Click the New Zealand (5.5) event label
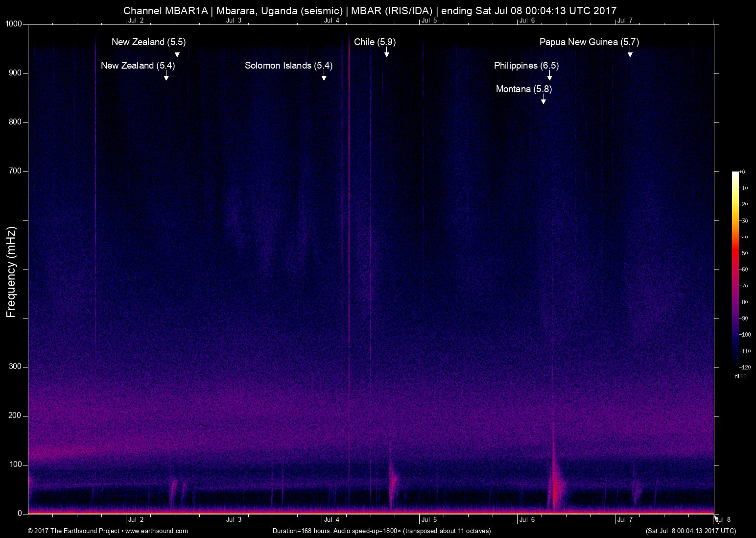Image resolution: width=756 pixels, height=538 pixels. tap(148, 42)
